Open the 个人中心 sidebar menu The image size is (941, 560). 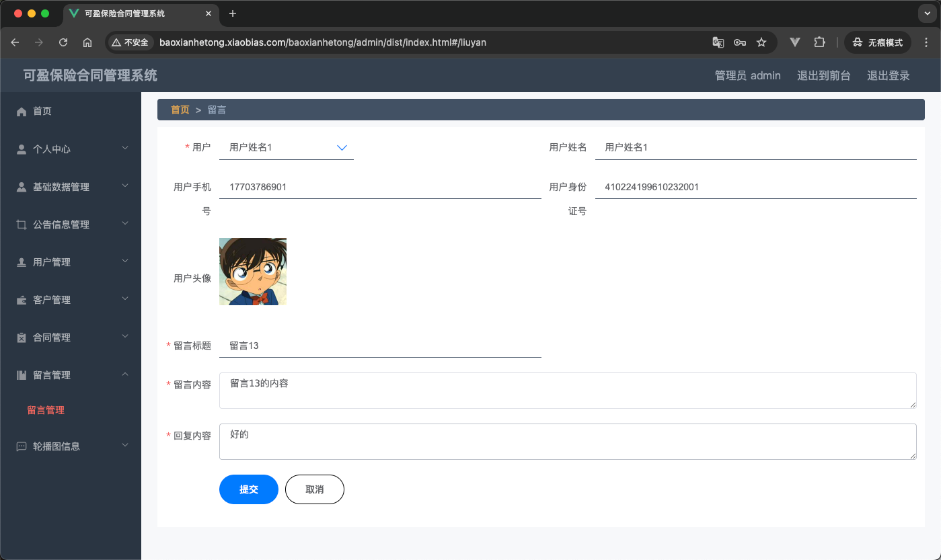[71, 149]
